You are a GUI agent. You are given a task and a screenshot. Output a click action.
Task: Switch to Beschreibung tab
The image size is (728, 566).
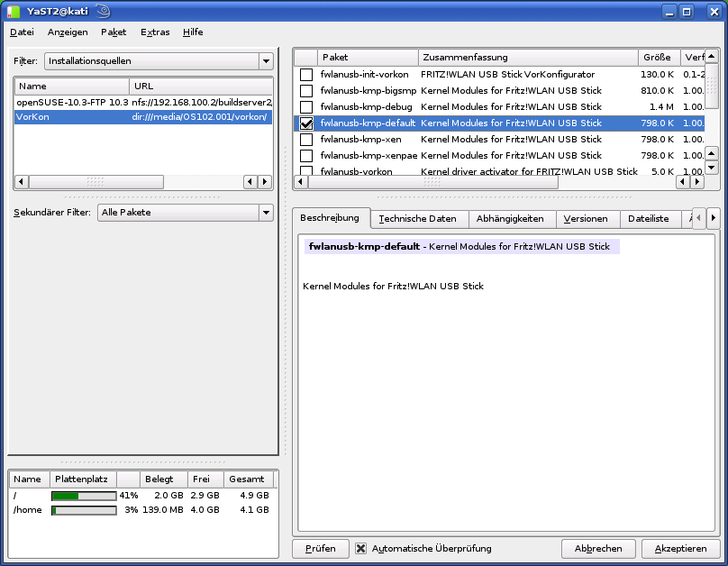330,218
